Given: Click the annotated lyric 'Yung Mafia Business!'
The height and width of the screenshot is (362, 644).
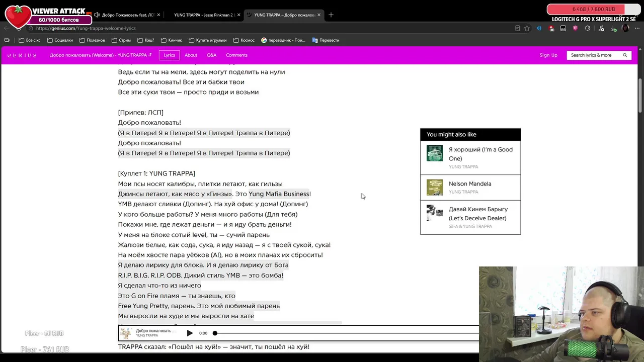Looking at the screenshot, I should [280, 194].
